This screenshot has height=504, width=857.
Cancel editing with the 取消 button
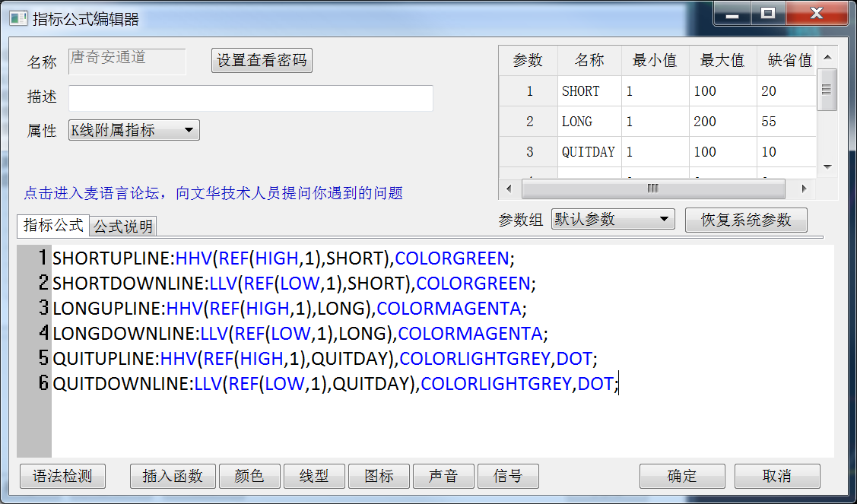pyautogui.click(x=777, y=477)
